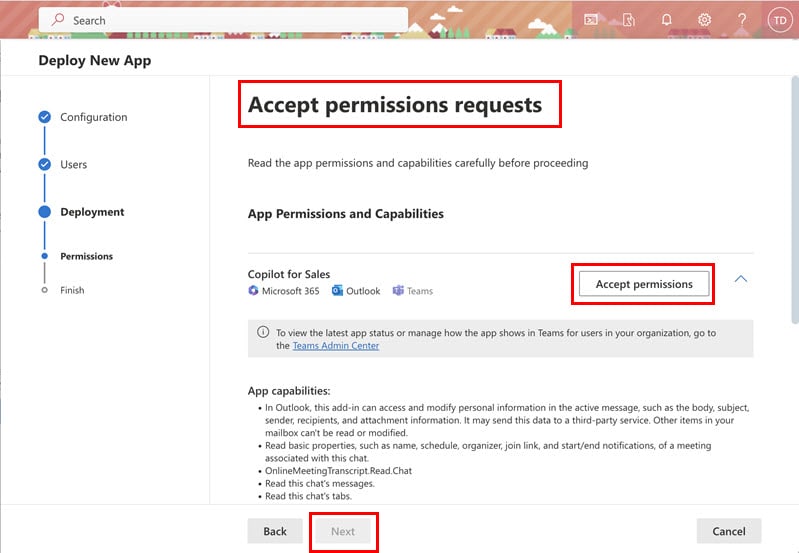The width and height of the screenshot is (799, 553).
Task: Open the TD account avatar
Action: (780, 20)
